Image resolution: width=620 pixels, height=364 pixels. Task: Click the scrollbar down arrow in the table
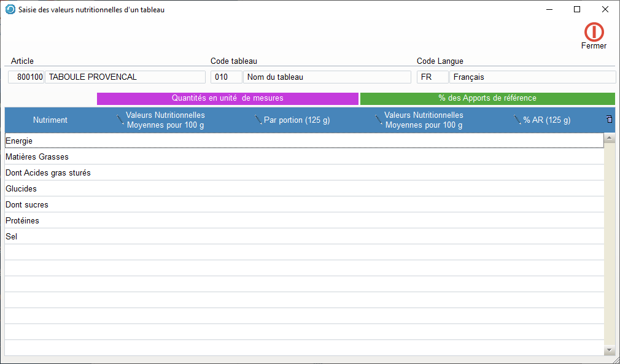pos(610,350)
